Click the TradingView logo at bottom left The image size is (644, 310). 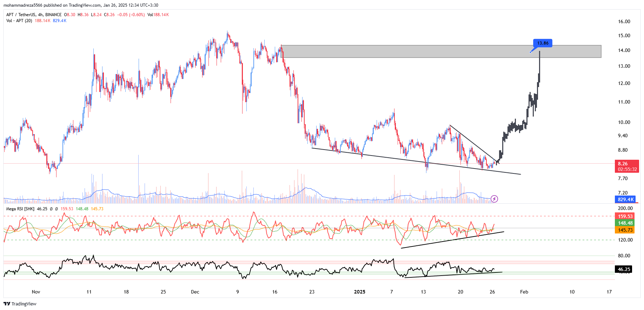coord(20,304)
